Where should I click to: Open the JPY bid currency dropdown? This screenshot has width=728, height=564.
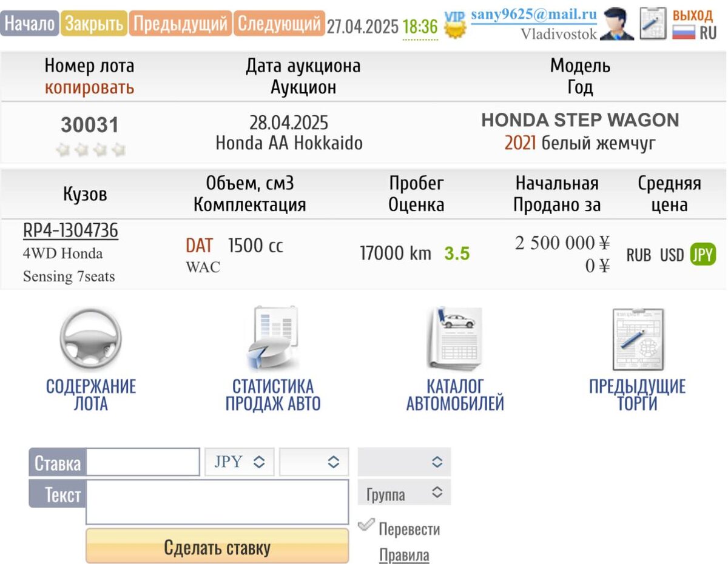pos(240,462)
